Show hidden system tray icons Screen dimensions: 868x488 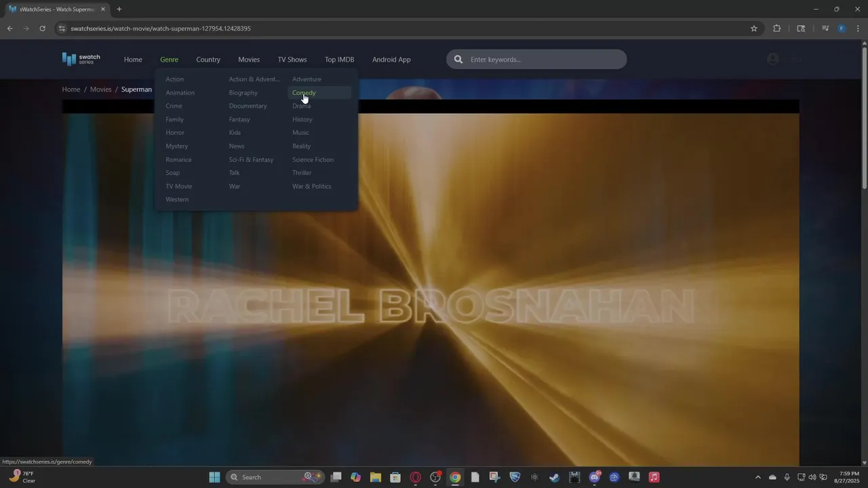click(x=757, y=477)
